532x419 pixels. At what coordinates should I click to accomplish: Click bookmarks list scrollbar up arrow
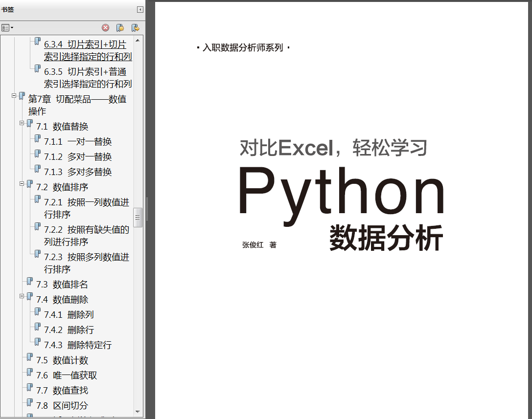(x=138, y=41)
